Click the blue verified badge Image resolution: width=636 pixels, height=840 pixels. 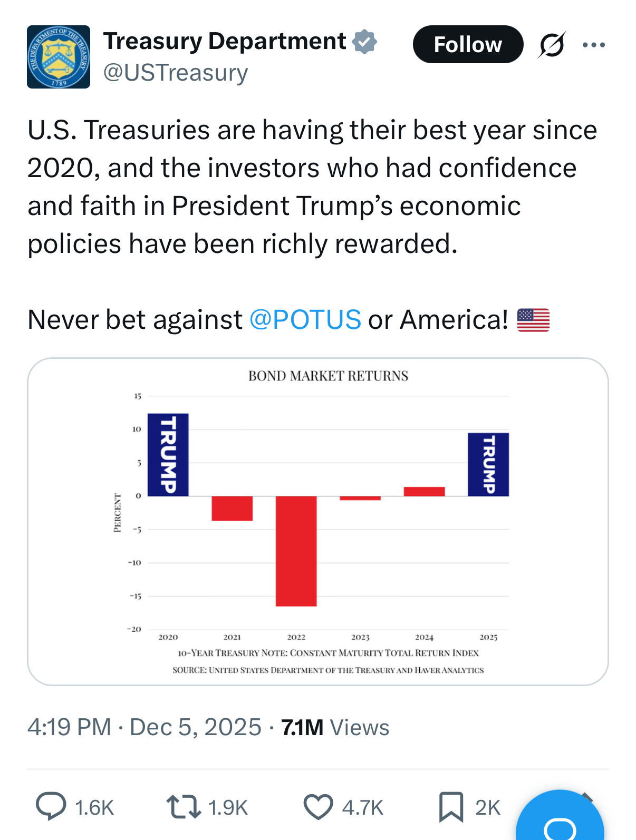tap(364, 42)
